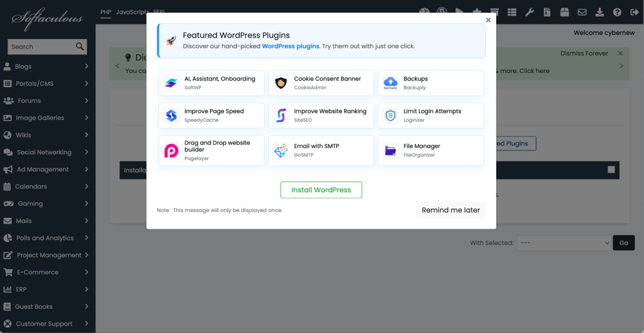Click the FileOrganizer folder logo
This screenshot has width=644, height=333.
pos(390,150)
